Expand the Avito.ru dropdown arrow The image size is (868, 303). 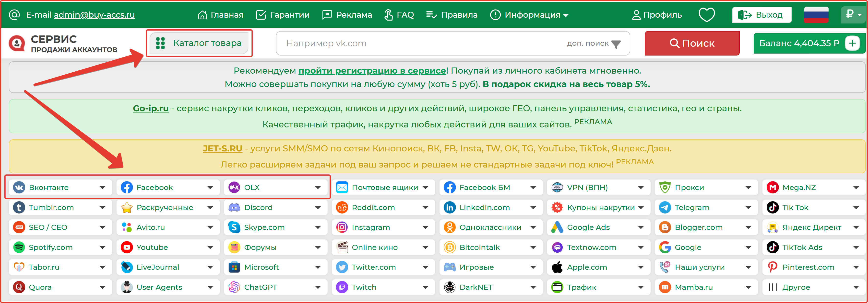point(210,227)
